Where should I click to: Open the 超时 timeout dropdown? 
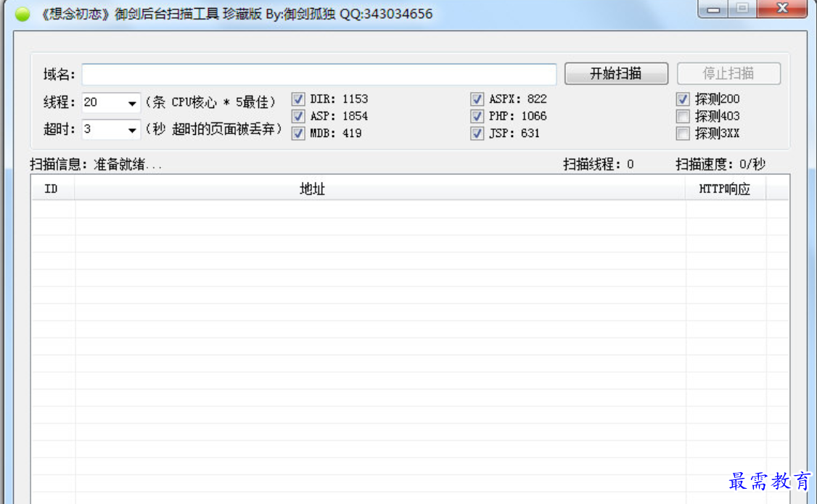[x=132, y=130]
